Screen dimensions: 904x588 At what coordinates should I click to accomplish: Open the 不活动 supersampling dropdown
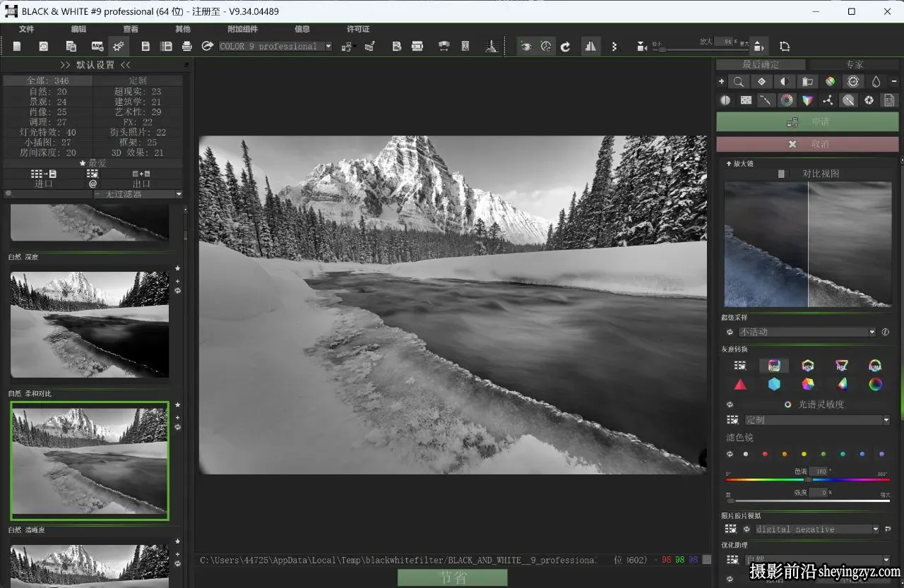click(x=807, y=332)
